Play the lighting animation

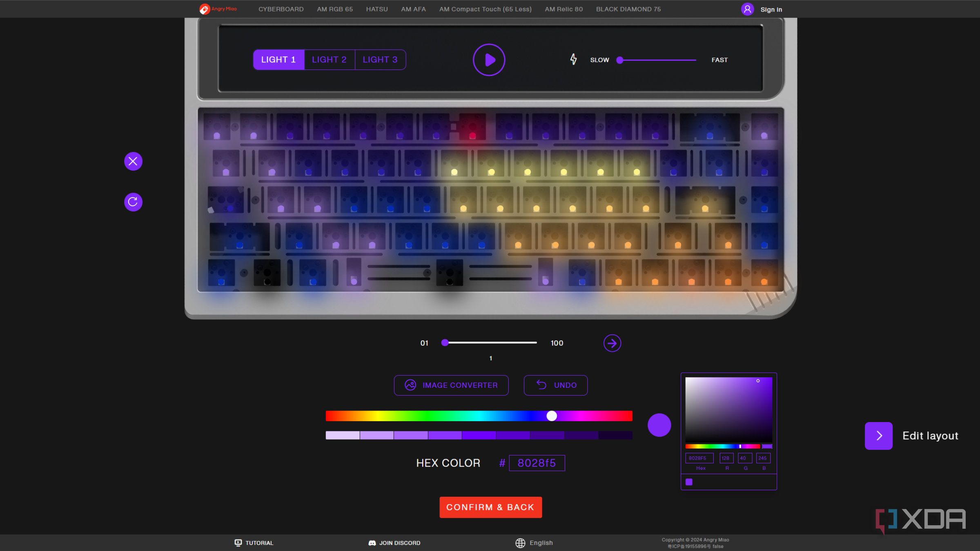489,60
